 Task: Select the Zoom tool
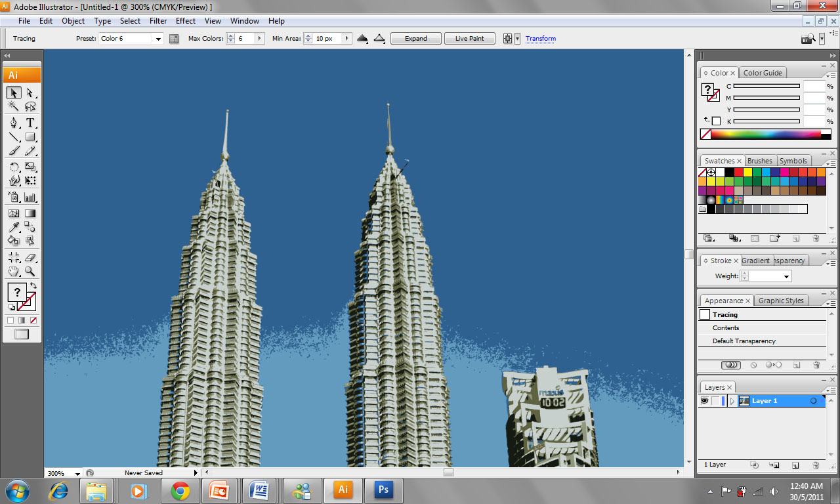point(30,270)
